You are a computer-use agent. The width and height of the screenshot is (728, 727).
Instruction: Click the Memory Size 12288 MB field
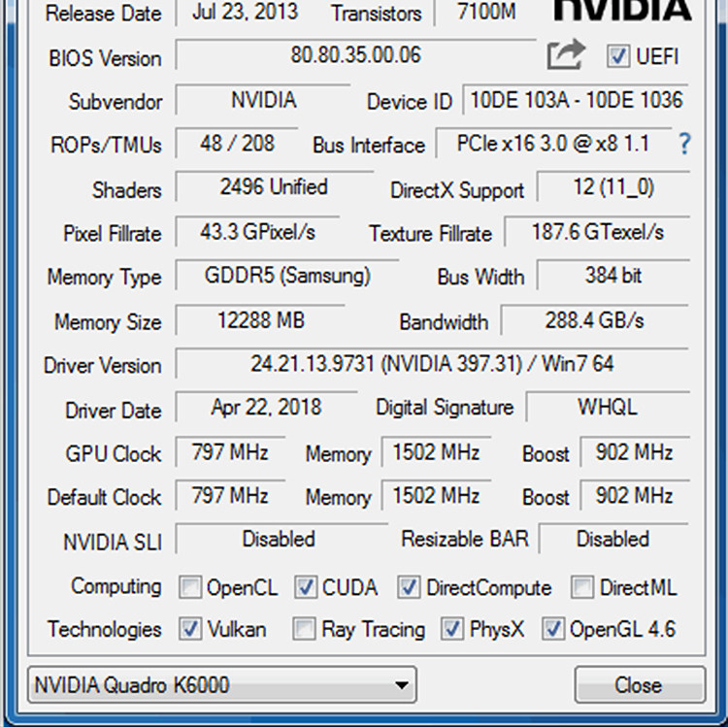point(260,320)
